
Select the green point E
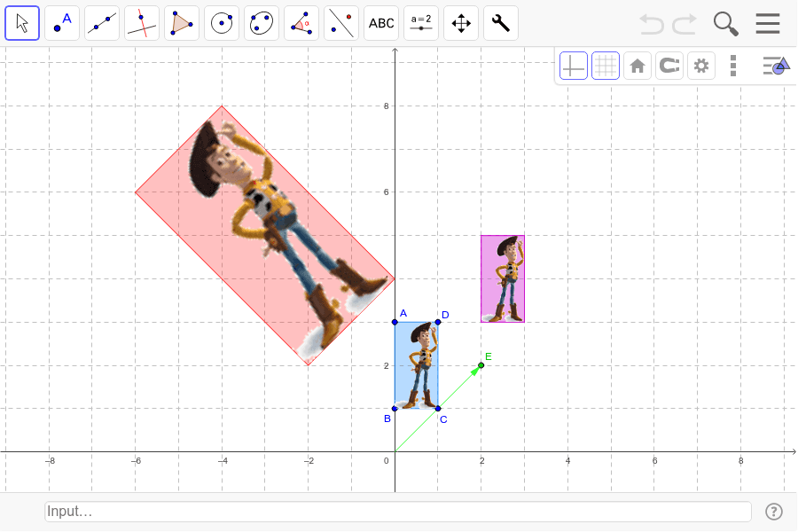coord(481,365)
